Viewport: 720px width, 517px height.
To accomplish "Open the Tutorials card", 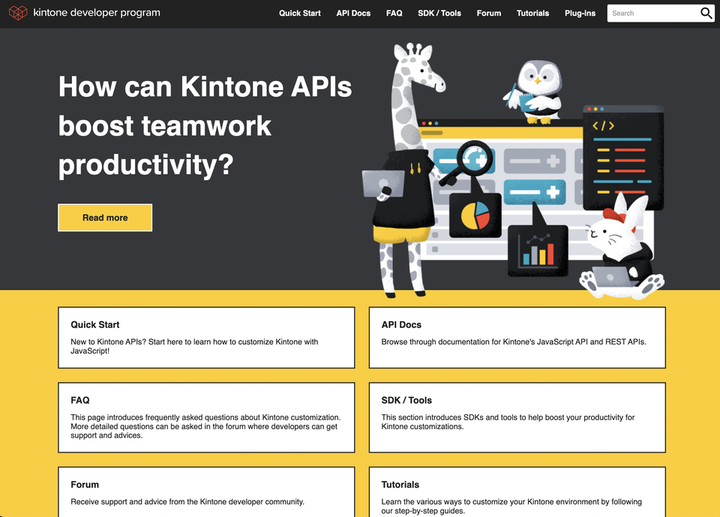I will click(518, 492).
